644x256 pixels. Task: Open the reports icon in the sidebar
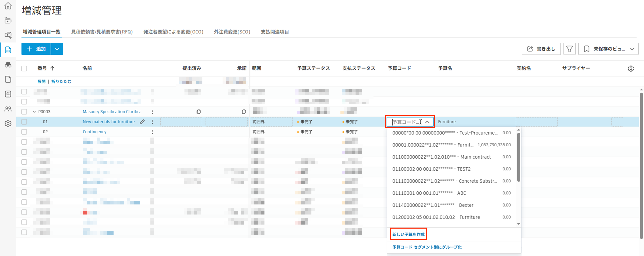click(x=8, y=94)
